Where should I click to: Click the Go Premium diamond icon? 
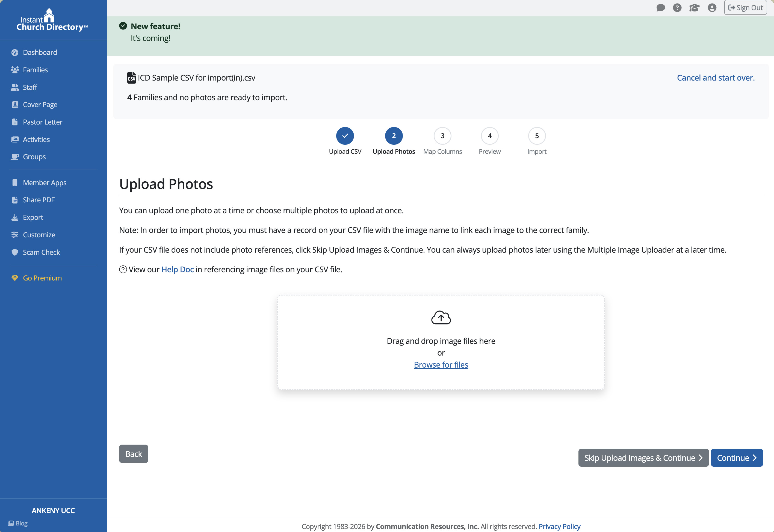[x=15, y=278]
